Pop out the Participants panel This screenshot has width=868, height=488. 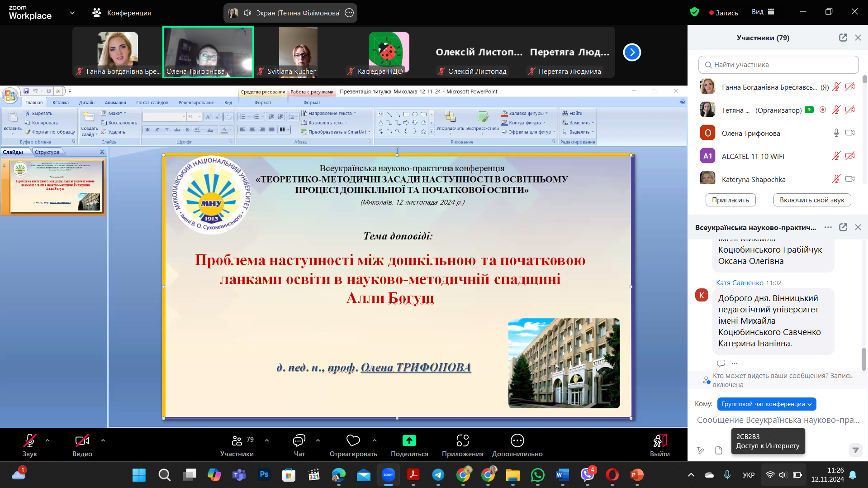[x=843, y=38]
